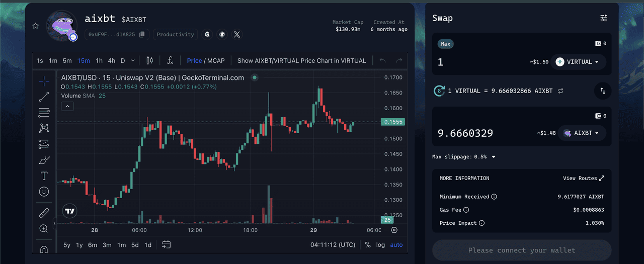Show Gas Fee info tooltip

tap(466, 210)
